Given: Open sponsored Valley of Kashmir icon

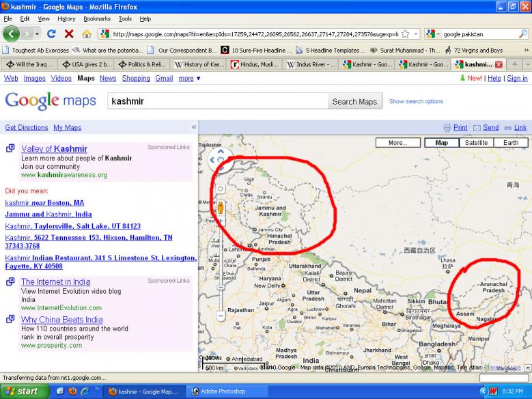Looking at the screenshot, I should coord(10,148).
